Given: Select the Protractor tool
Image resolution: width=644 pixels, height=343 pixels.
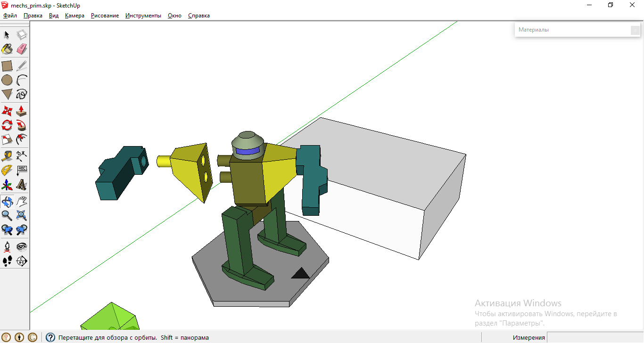Looking at the screenshot, I should pos(7,170).
